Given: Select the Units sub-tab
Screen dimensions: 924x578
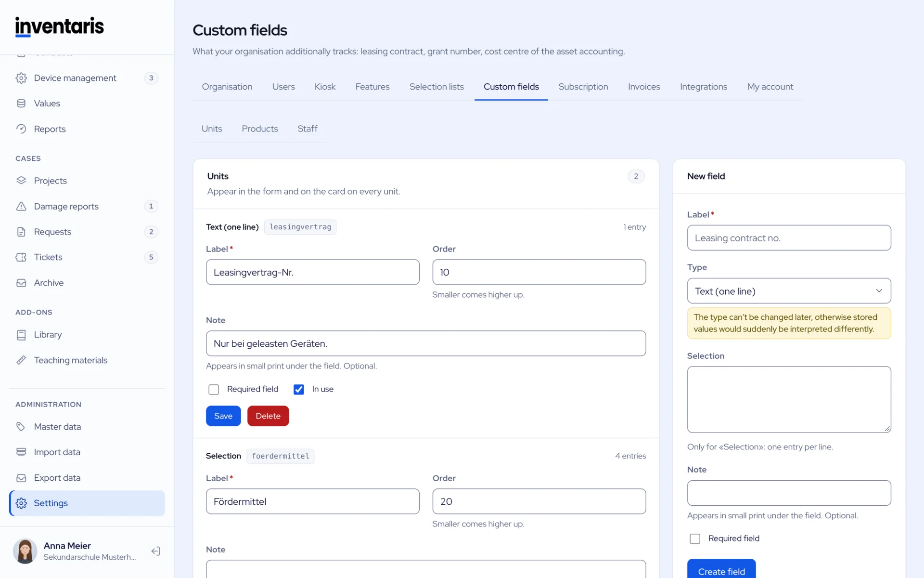Looking at the screenshot, I should 212,129.
